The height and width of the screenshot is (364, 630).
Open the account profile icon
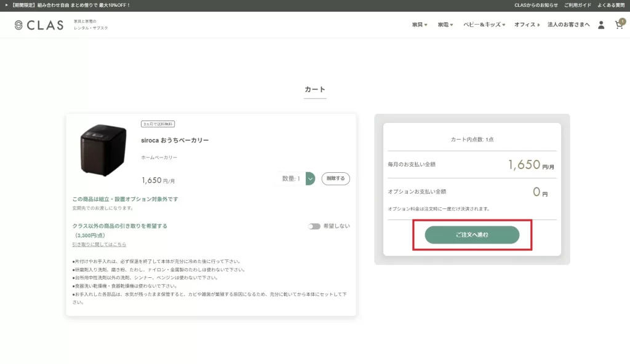click(601, 25)
